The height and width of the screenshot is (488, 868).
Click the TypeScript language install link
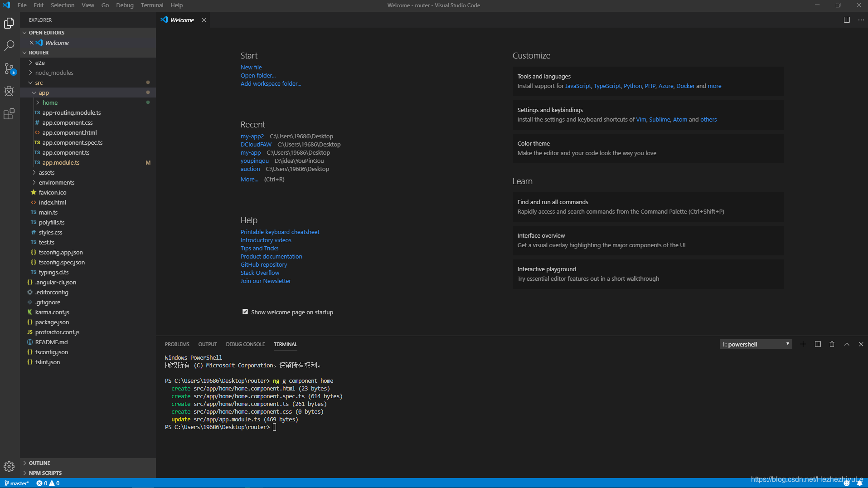607,86
